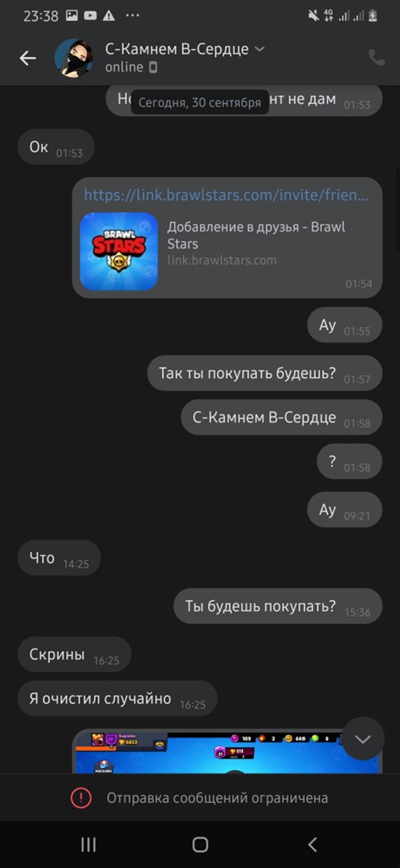400x868 pixels.
Task: Tap the 'Отправка сообщений ограничена' notice
Action: click(x=217, y=798)
